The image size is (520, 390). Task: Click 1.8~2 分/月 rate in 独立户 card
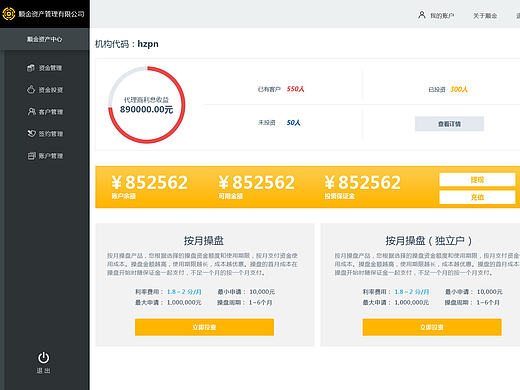coord(412,292)
